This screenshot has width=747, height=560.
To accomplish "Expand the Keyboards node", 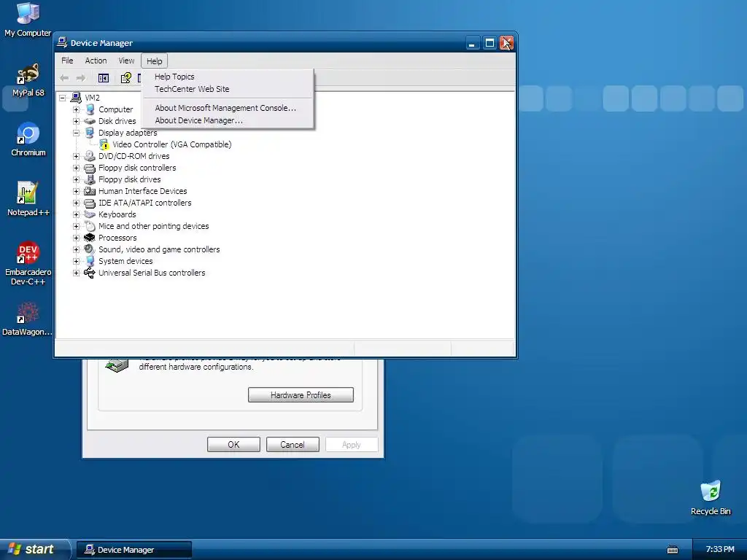I will (x=76, y=215).
